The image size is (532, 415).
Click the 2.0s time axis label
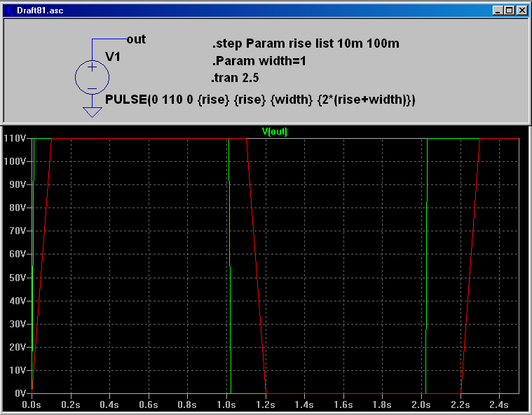click(421, 404)
